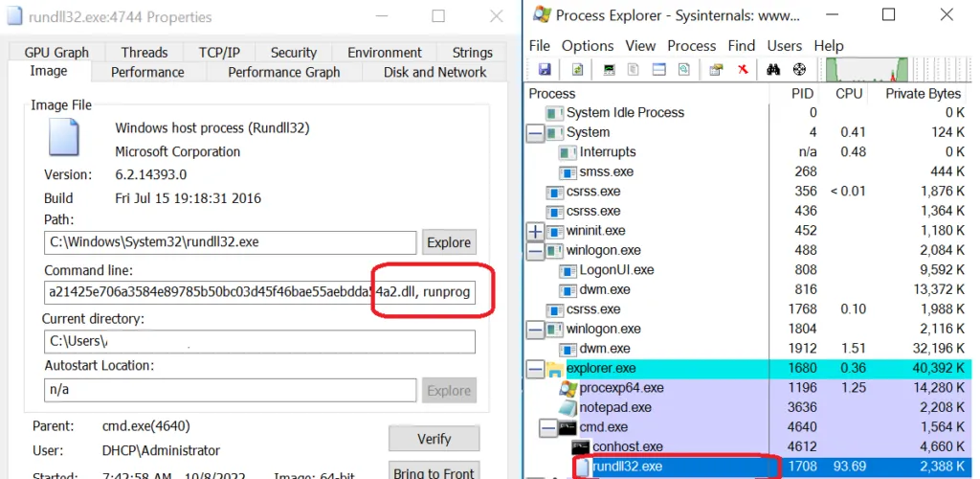The height and width of the screenshot is (479, 980).
Task: Open the Find menu
Action: (742, 46)
